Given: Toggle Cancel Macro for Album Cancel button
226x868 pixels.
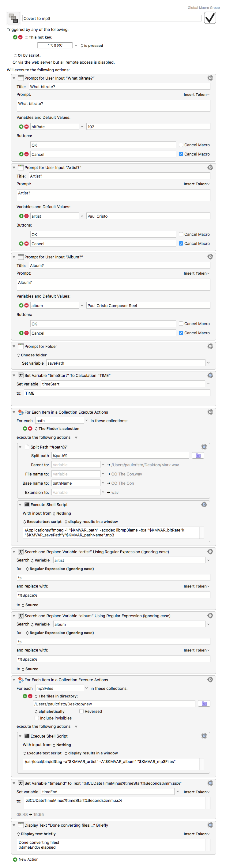Looking at the screenshot, I should tap(181, 333).
